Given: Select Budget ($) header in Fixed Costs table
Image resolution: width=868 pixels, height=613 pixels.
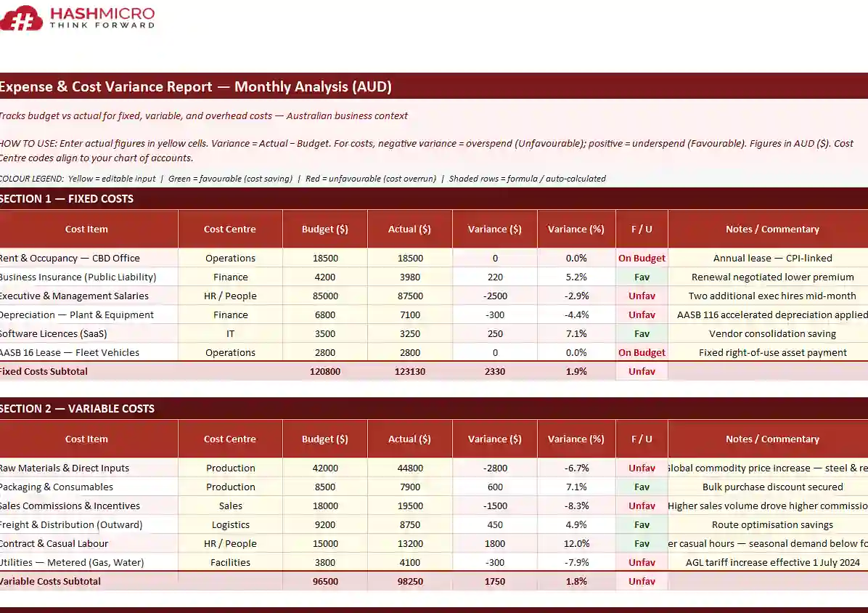Looking at the screenshot, I should pyautogui.click(x=324, y=229).
